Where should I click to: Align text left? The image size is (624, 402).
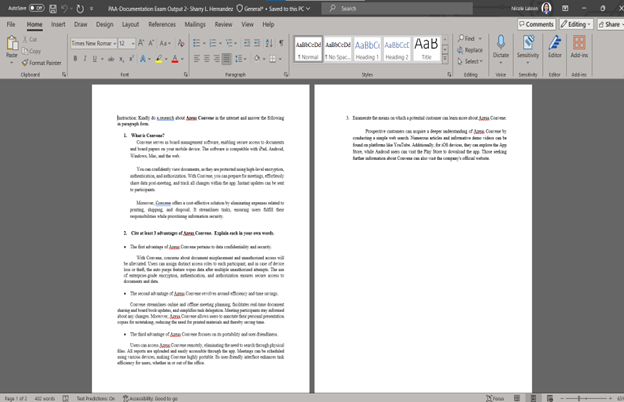[197, 59]
